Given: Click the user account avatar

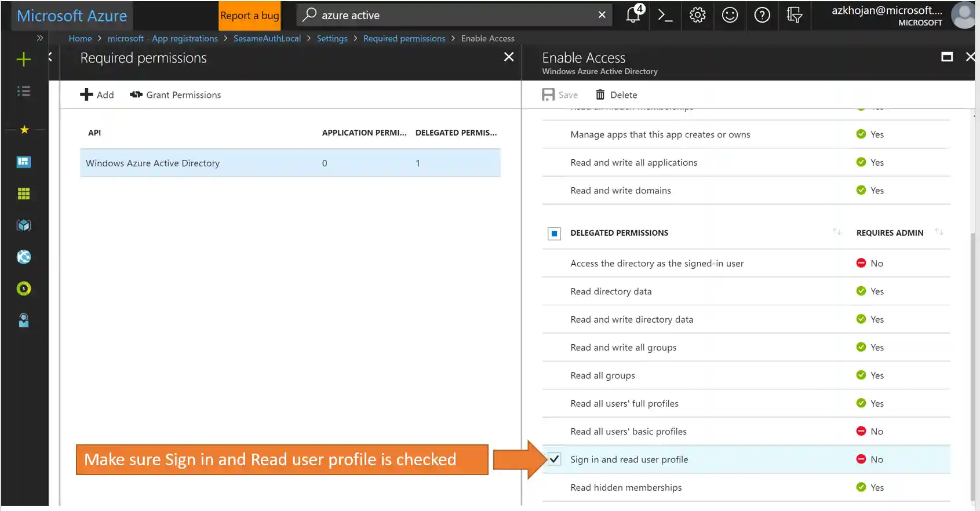Looking at the screenshot, I should point(965,15).
